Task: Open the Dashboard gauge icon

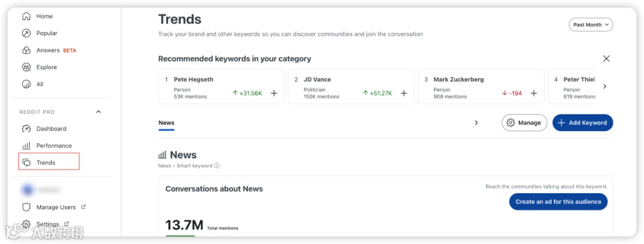Action: [x=26, y=129]
